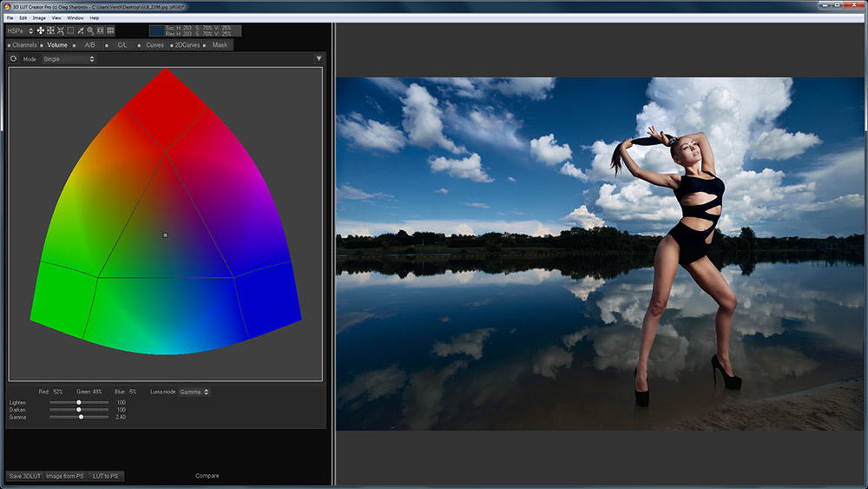Viewport: 868px width, 489px height.
Task: Open the Luma mode Gamma dropdown
Action: (x=194, y=392)
